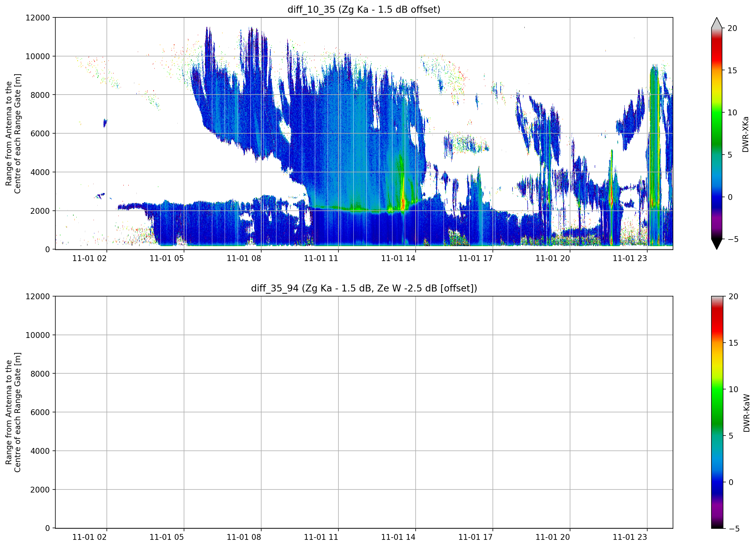Click top plot x-tick label '11-01 02'
The image size is (756, 547).
click(89, 258)
